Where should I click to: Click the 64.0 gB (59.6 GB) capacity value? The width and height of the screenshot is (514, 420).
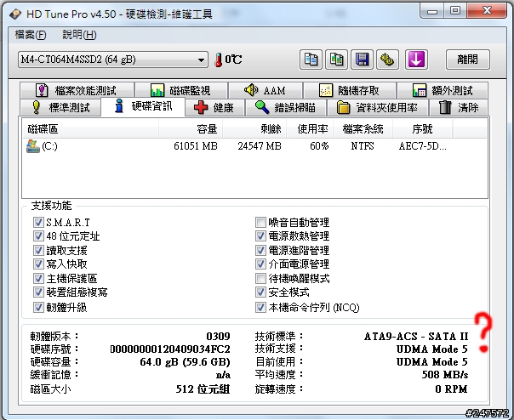click(x=186, y=362)
